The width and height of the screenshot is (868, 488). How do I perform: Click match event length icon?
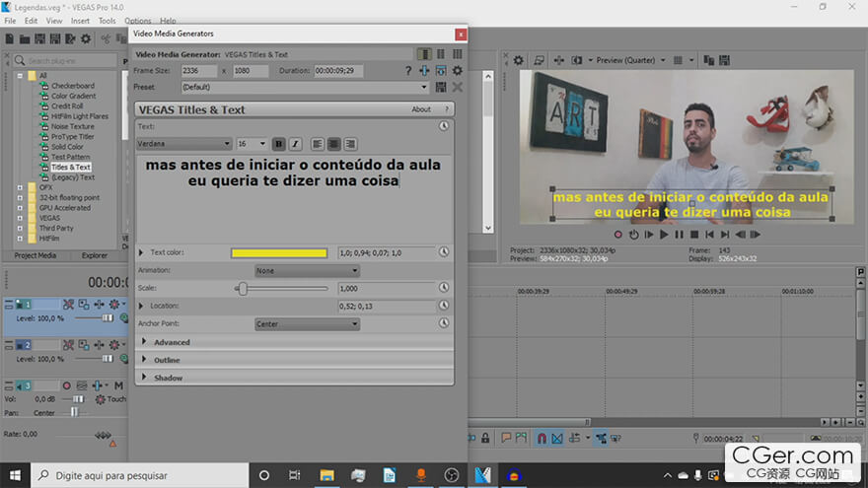(x=424, y=71)
